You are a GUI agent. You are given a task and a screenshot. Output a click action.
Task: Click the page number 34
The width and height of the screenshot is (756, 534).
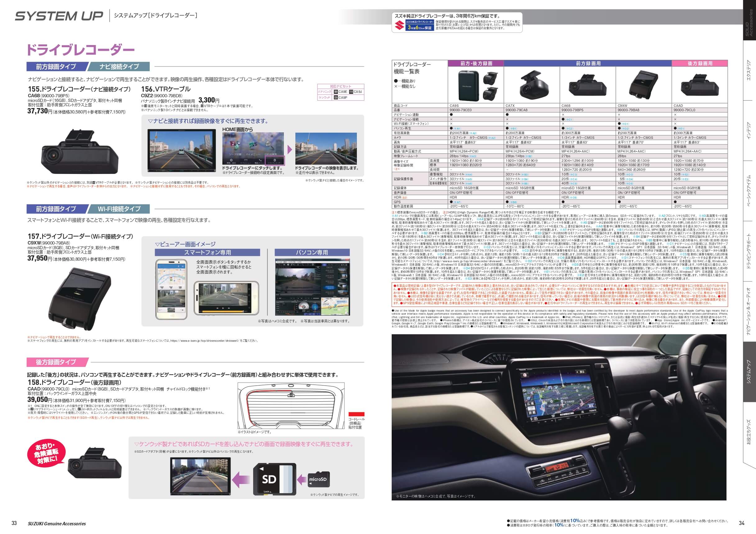tap(741, 523)
